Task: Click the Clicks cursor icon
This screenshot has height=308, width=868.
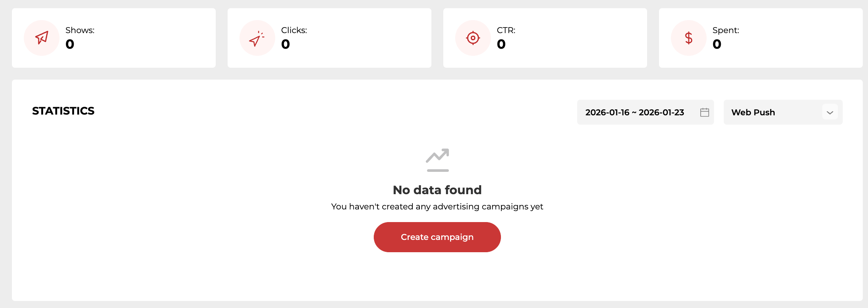Action: 257,38
